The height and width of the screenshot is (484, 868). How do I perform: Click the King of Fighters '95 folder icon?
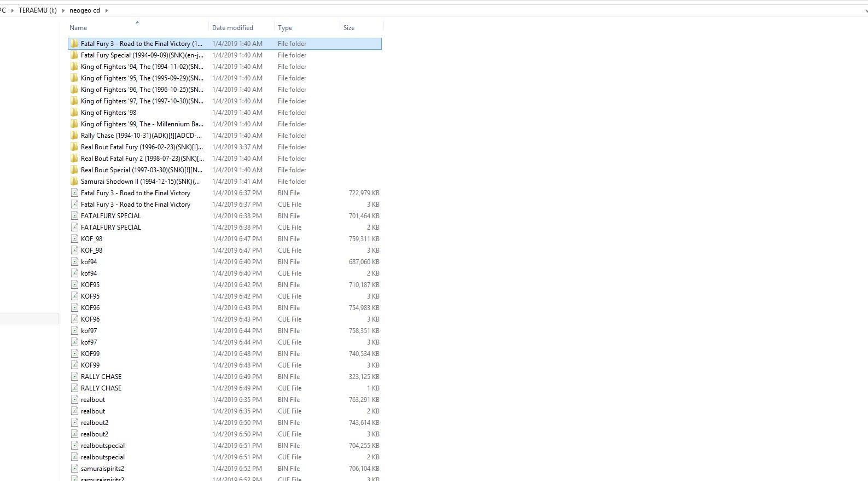(74, 78)
